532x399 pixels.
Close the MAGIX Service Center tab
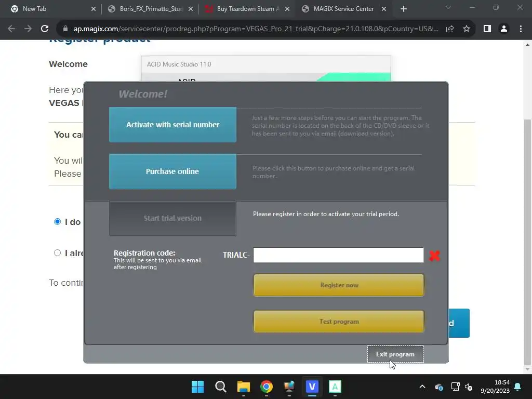click(384, 9)
